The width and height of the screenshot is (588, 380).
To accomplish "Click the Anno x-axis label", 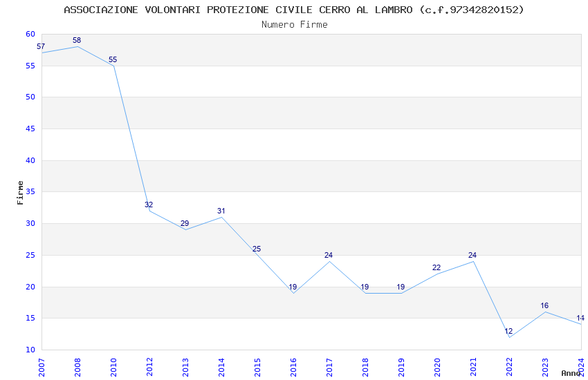I will [571, 373].
